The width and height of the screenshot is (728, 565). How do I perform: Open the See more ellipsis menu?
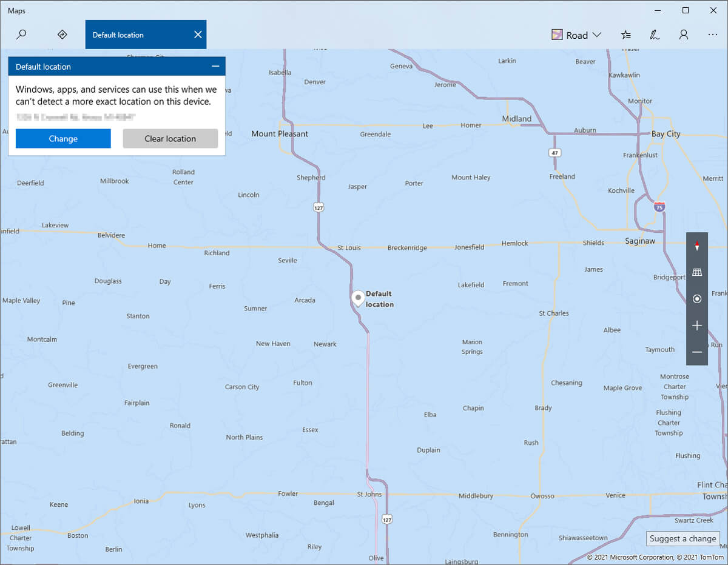click(712, 35)
